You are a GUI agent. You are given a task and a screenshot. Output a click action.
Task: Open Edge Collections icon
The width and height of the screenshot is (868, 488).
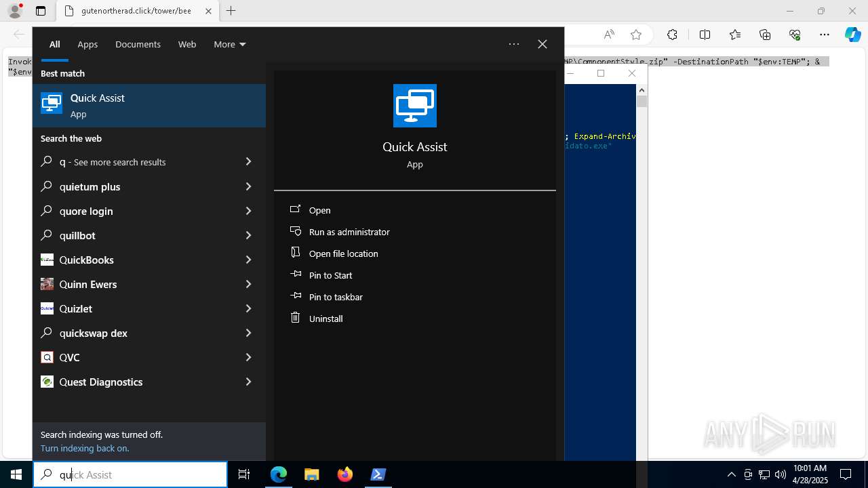[765, 35]
